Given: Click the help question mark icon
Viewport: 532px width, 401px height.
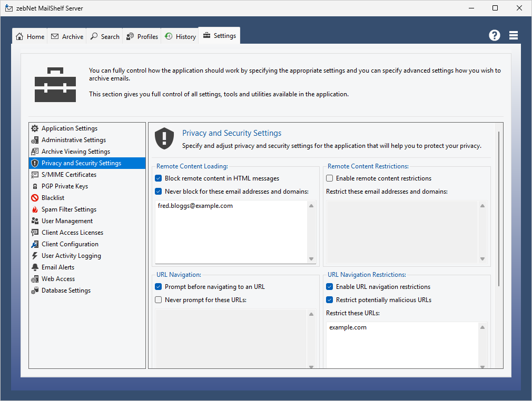Looking at the screenshot, I should click(x=494, y=35).
